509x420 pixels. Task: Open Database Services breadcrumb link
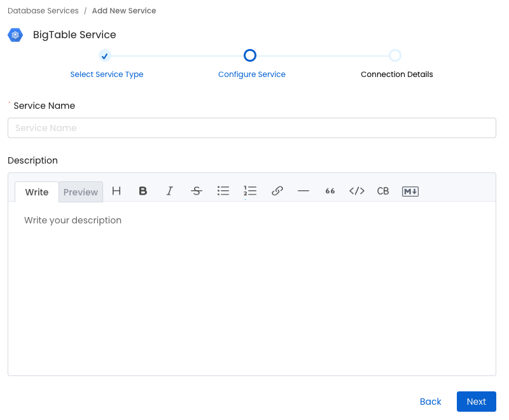tap(43, 11)
